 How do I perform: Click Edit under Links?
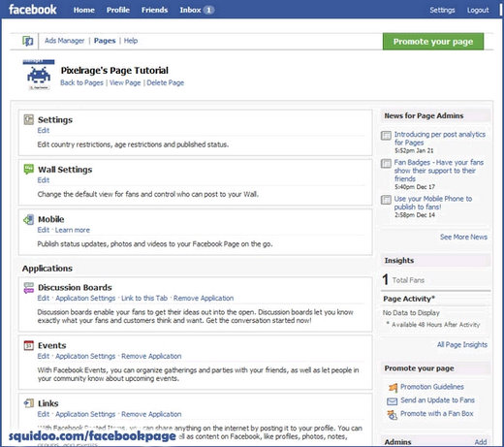(x=44, y=414)
